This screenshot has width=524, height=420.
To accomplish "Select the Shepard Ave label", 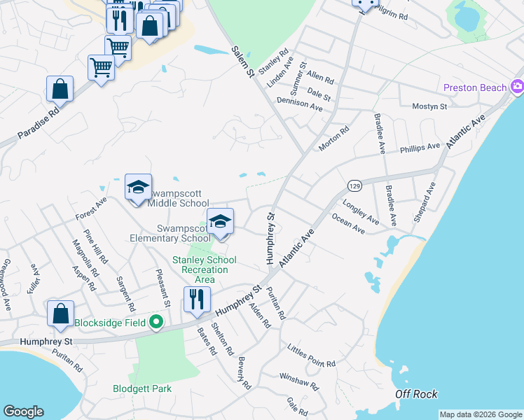I will coord(425,202).
